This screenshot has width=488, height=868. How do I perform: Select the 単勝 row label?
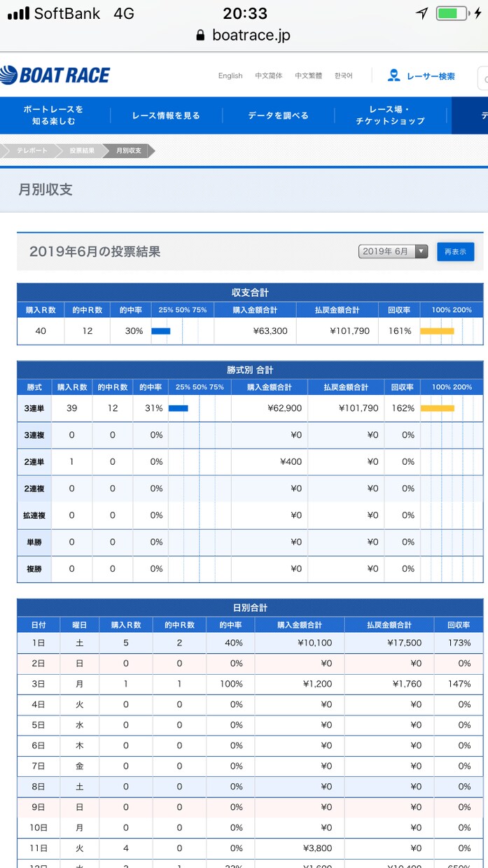pyautogui.click(x=34, y=542)
